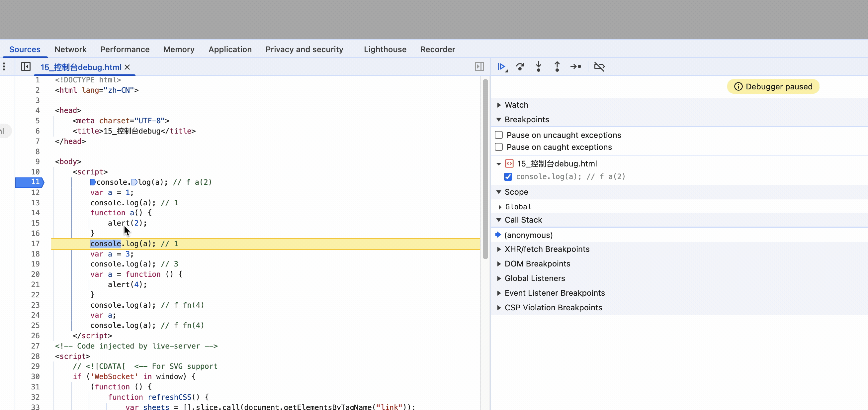Click Step over next function call

[520, 67]
